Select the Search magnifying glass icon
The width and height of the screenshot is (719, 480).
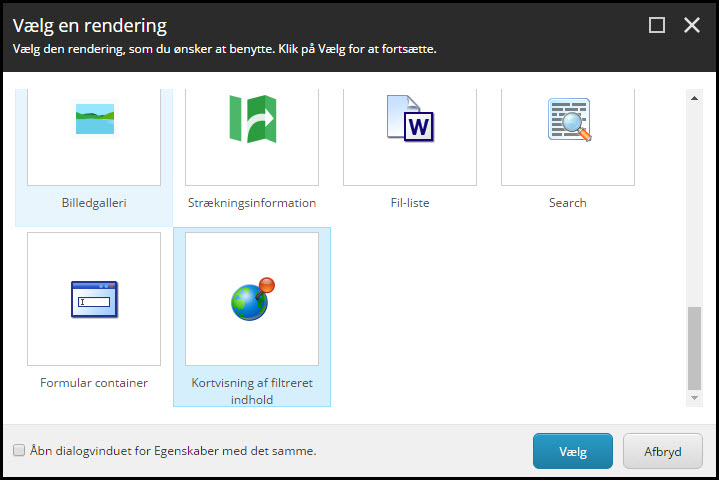click(568, 120)
